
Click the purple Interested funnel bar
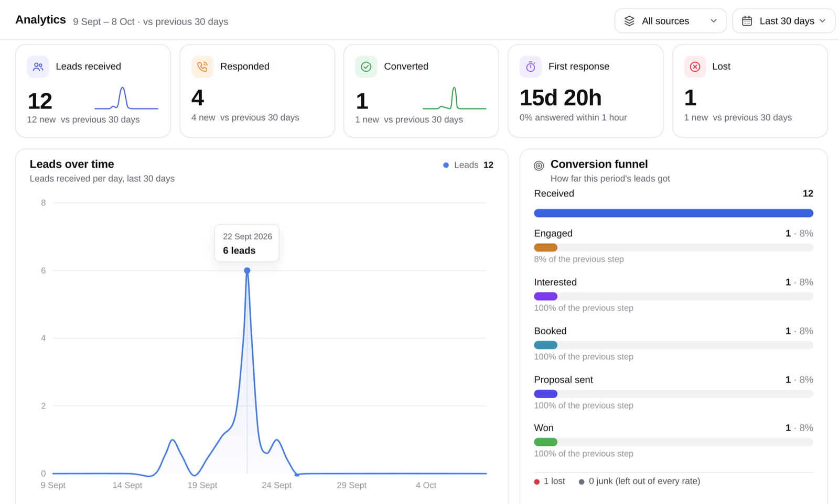tap(545, 297)
